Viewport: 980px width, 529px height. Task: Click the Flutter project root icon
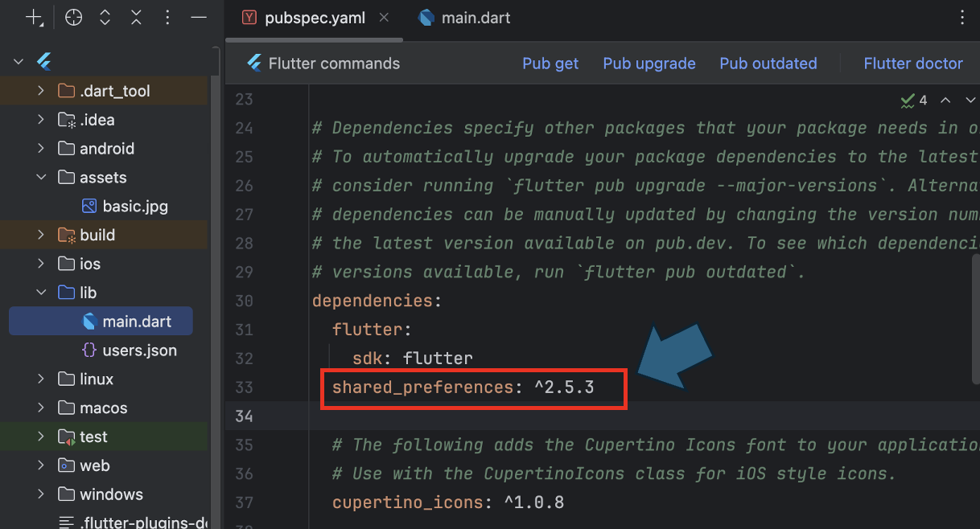[44, 62]
